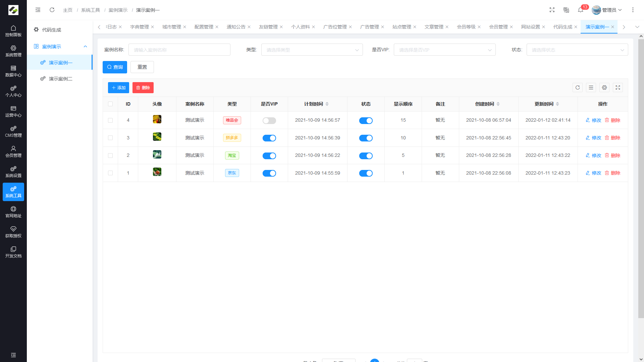The height and width of the screenshot is (362, 644).
Task: Click the blue 查询 search button
Action: tap(115, 67)
